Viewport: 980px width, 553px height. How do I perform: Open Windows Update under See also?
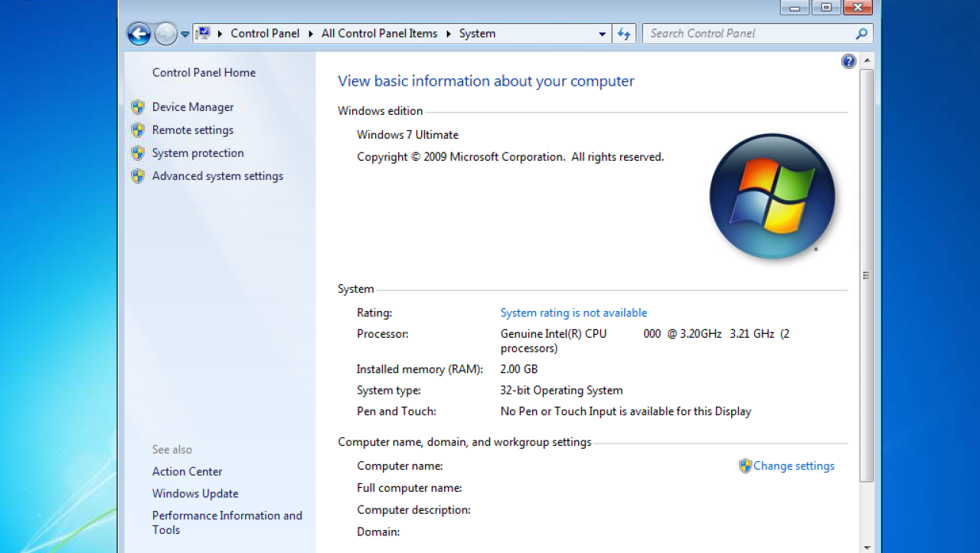(195, 494)
